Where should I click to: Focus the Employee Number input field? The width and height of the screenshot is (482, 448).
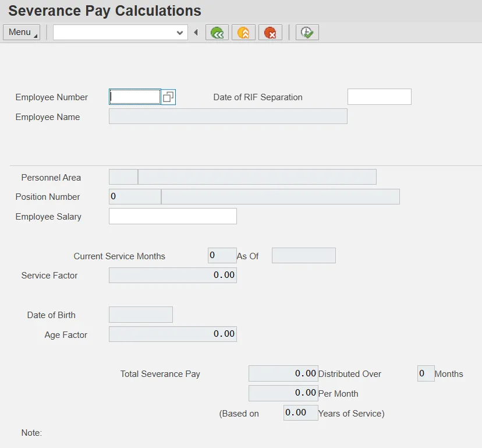coord(135,97)
